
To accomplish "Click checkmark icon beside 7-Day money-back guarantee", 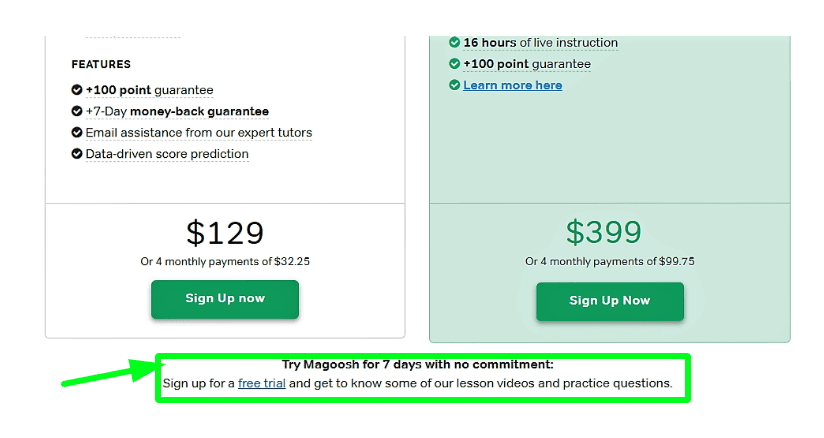I will pos(77,111).
